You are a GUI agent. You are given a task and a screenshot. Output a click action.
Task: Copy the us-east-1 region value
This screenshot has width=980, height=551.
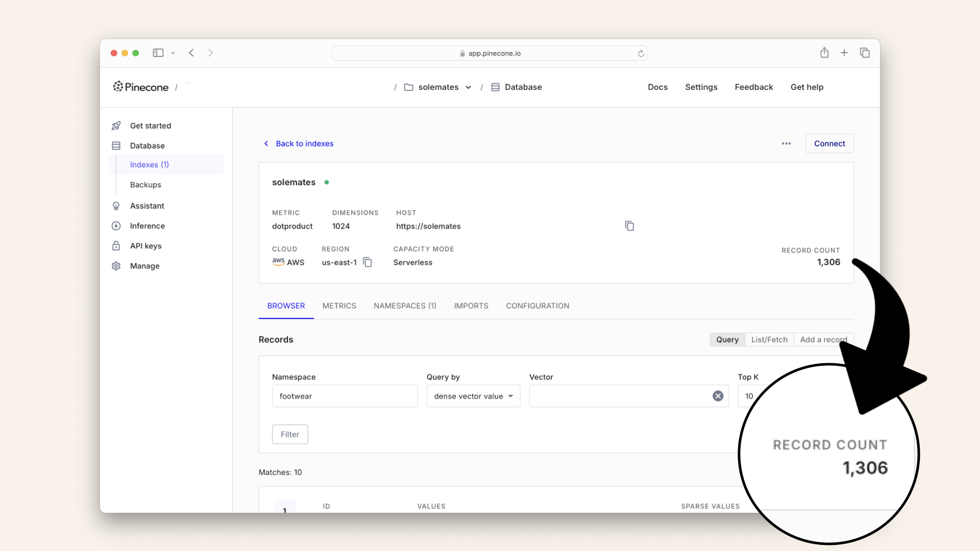click(367, 262)
